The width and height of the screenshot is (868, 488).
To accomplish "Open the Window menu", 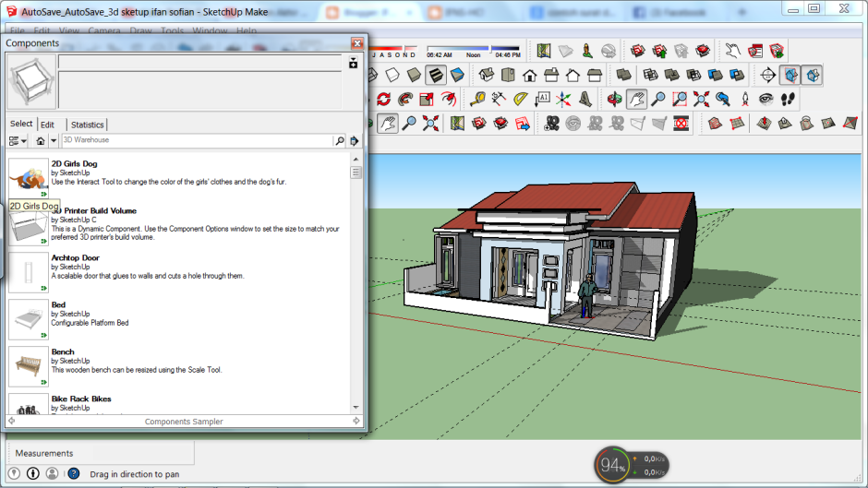I will (x=210, y=31).
